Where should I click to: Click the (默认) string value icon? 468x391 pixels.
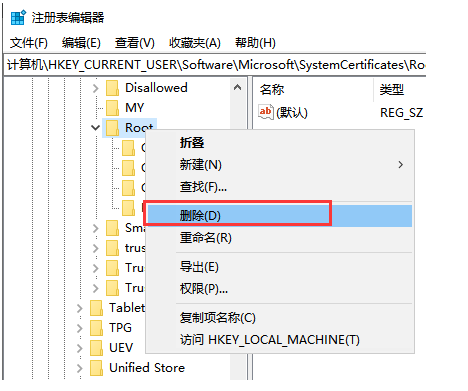(x=266, y=112)
